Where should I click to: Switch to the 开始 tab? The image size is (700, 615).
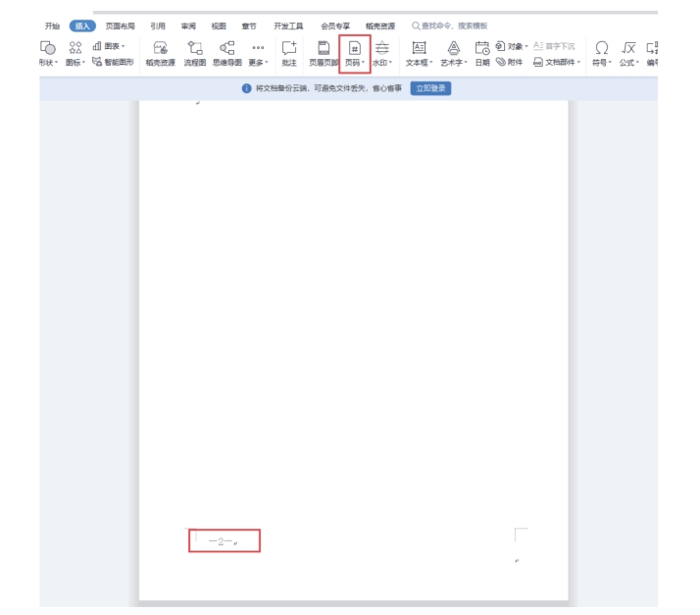click(52, 26)
